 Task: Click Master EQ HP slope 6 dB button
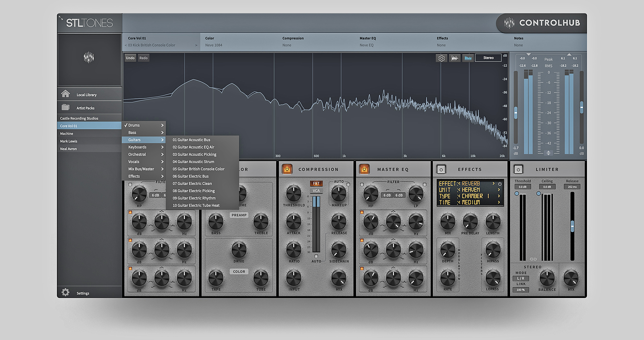point(387,195)
